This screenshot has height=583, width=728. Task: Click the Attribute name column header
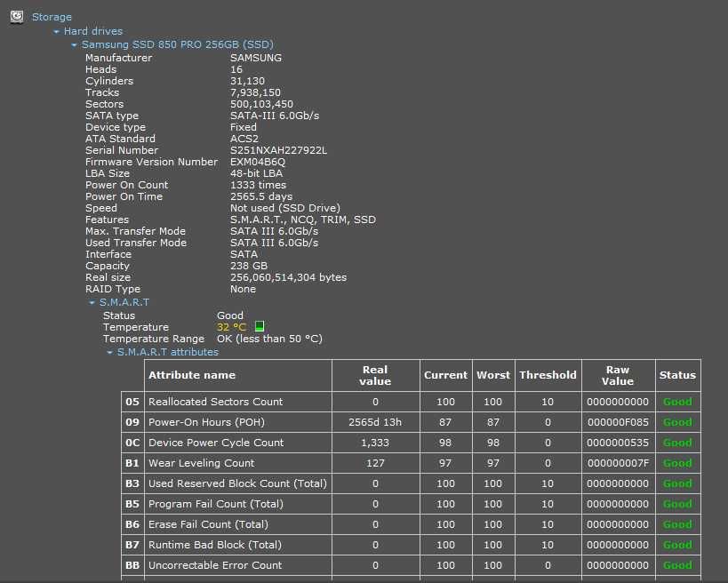click(192, 375)
